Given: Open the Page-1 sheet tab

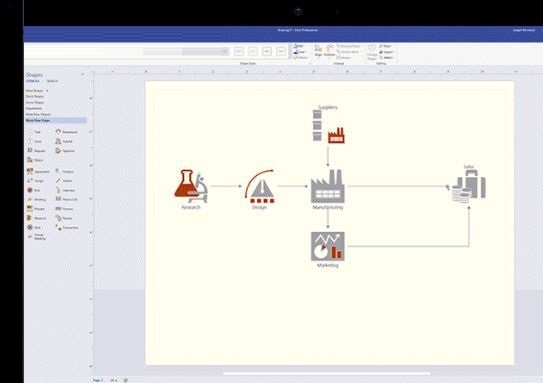Looking at the screenshot, I should point(97,380).
